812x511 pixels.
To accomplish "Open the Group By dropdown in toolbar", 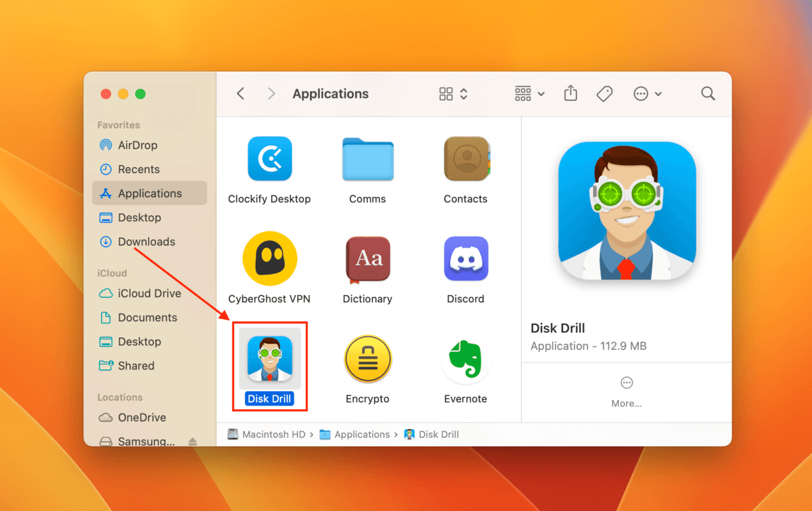I will [529, 94].
